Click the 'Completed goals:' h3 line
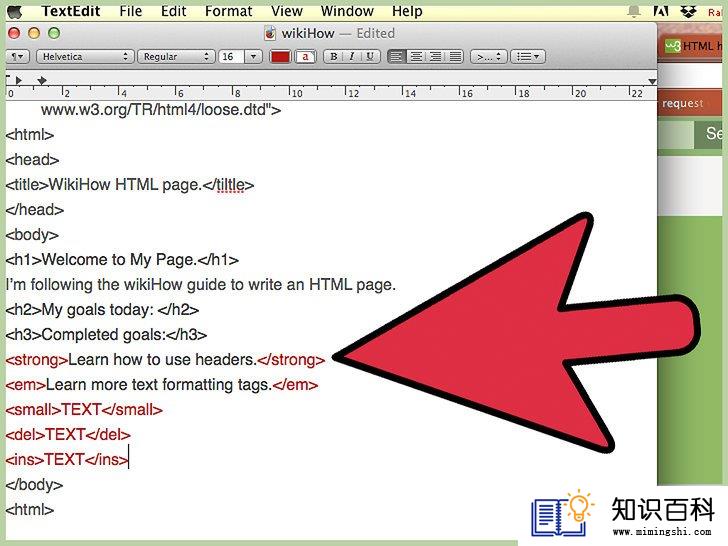Viewport: 728px width, 546px height. (106, 335)
